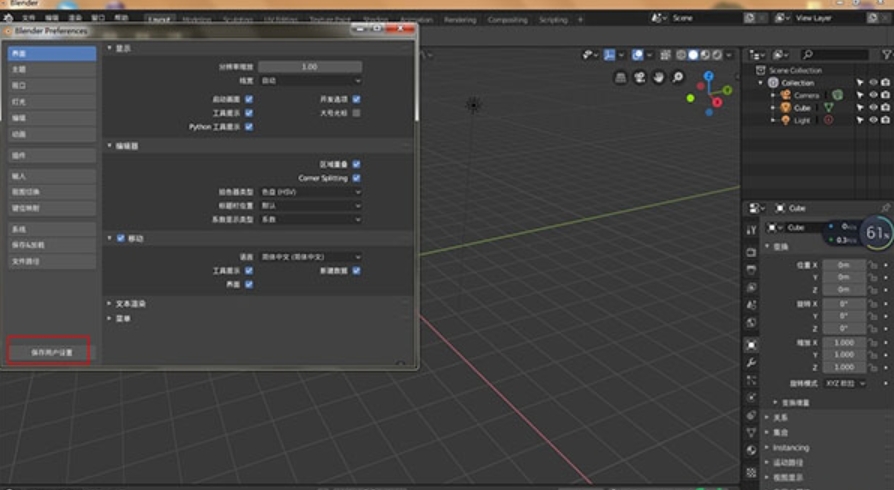The image size is (894, 490).
Task: Toggle X-ray mode in viewport header
Action: click(x=665, y=55)
